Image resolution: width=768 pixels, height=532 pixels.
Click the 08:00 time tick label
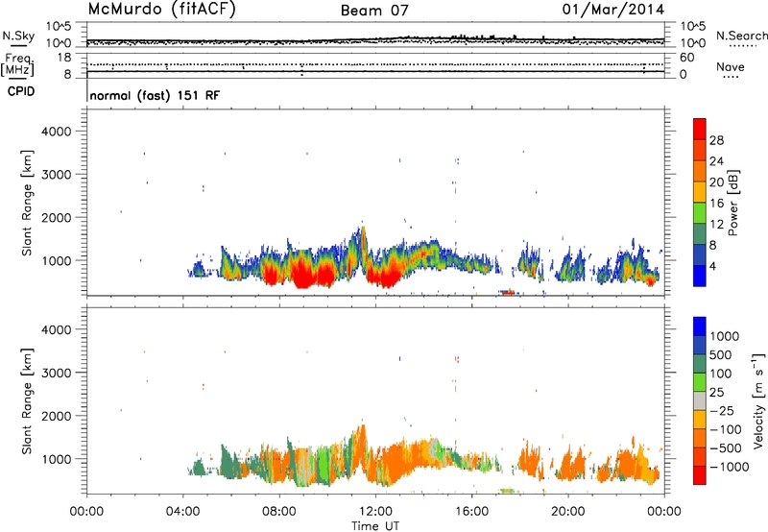pyautogui.click(x=279, y=512)
